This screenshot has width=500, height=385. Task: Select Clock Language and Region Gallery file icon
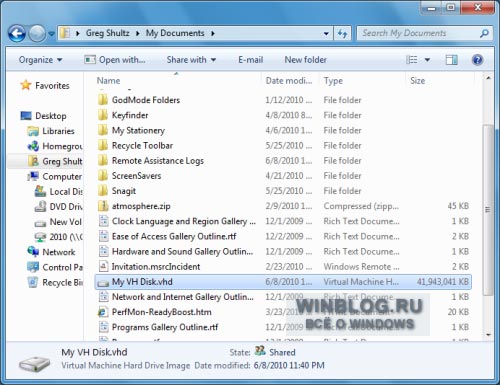104,221
